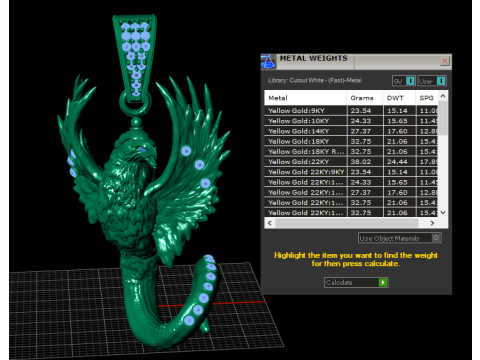Viewport: 480px width, 360px height.
Task: Click Grams cell of Yellow Gold:9KY row
Action: coord(365,111)
